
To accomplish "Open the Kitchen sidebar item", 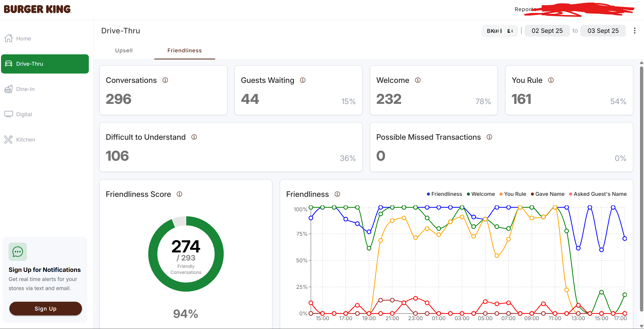I will (x=45, y=139).
